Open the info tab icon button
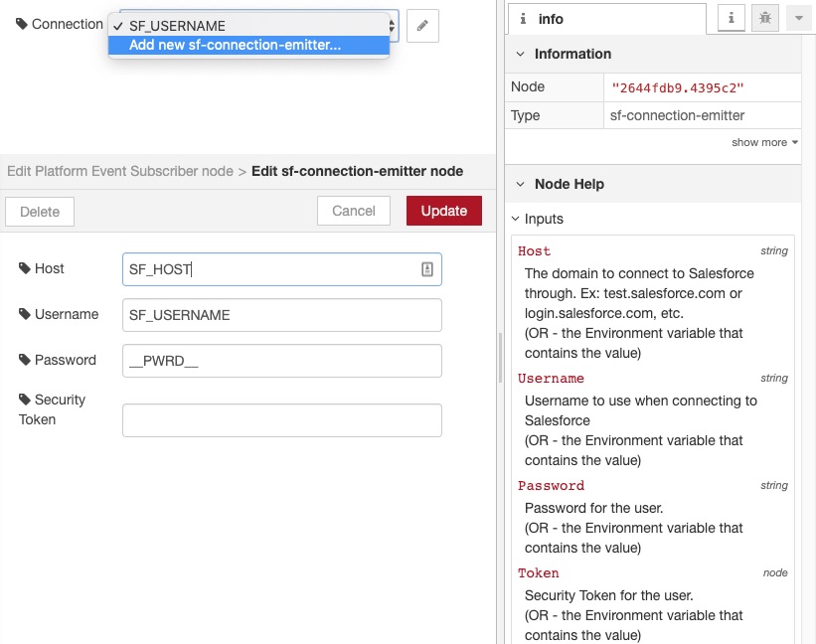Viewport: 816px width, 644px height. (x=731, y=18)
